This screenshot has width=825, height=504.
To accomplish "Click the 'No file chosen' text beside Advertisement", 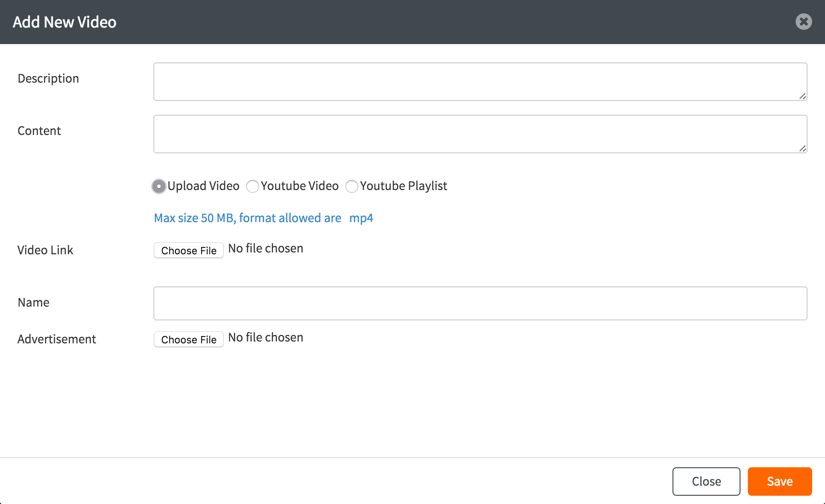I will [266, 337].
